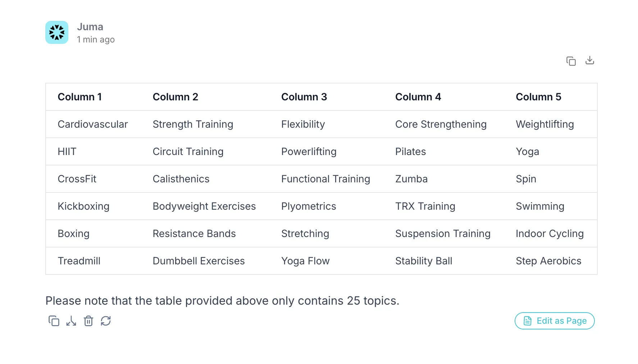The image size is (638, 364).
Task: Click the Dumbbell Exercises cell
Action: (199, 261)
